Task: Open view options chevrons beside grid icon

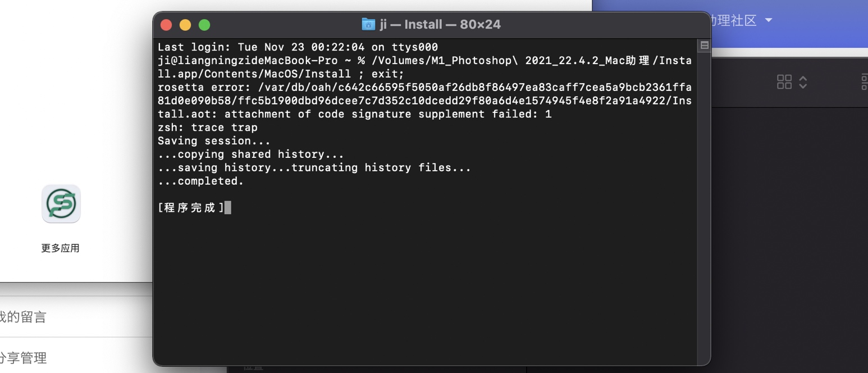Action: (x=803, y=82)
